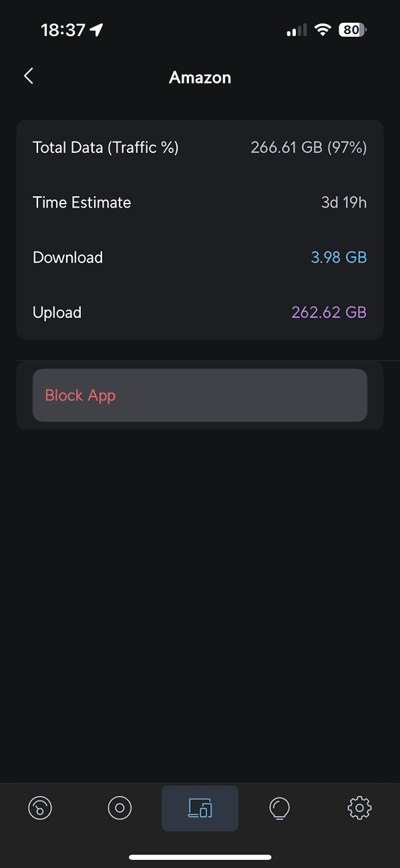This screenshot has height=868, width=400.
Task: Tap the battery indicator showing 80
Action: tap(352, 30)
